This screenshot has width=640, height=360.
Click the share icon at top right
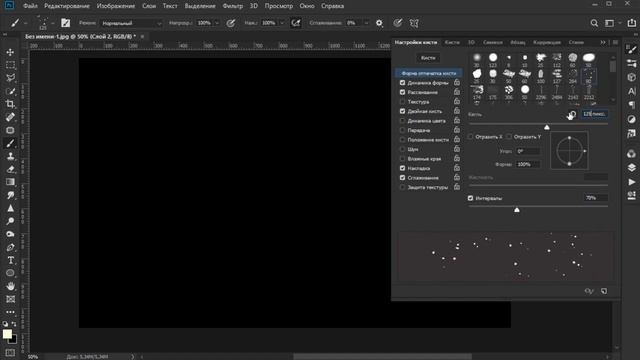(631, 23)
